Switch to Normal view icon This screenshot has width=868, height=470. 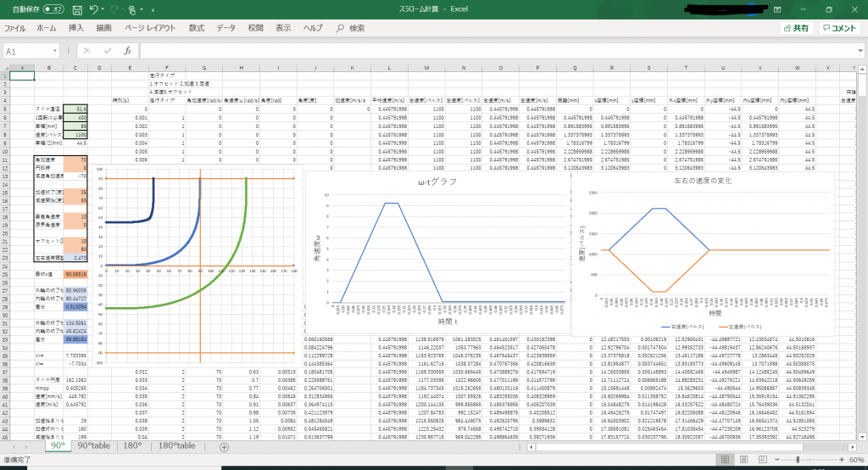click(725, 460)
